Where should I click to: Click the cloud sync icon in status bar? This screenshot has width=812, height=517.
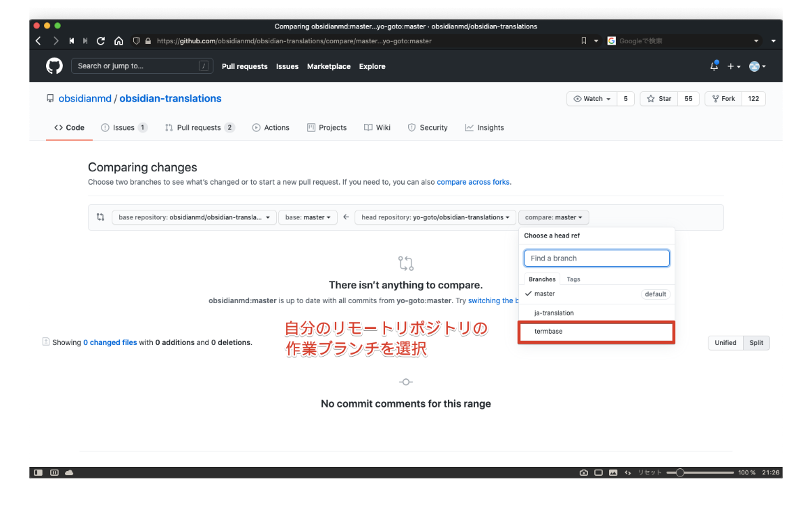(68, 472)
